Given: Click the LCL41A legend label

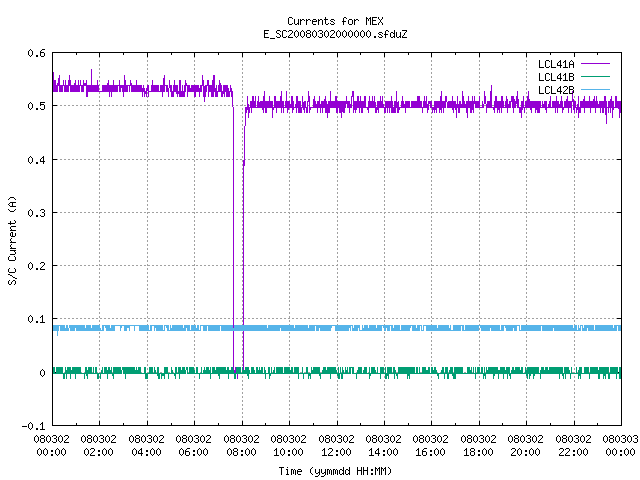Looking at the screenshot, I should (x=556, y=64).
